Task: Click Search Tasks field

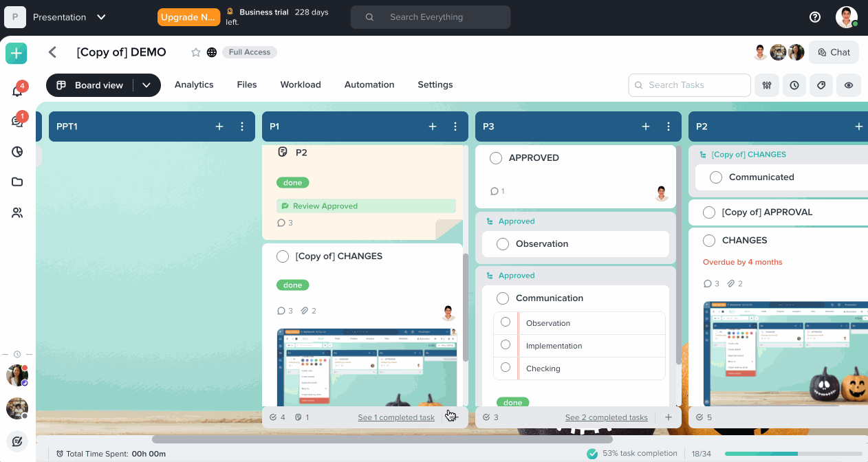Action: point(689,85)
